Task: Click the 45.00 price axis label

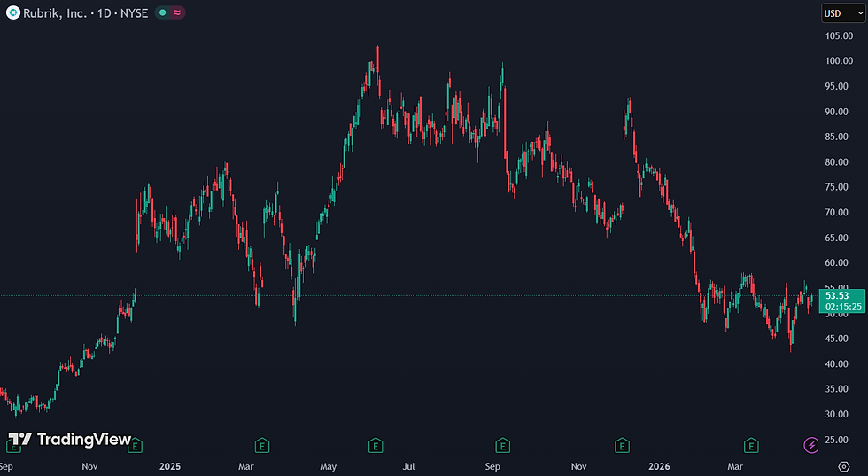Action: pyautogui.click(x=836, y=339)
